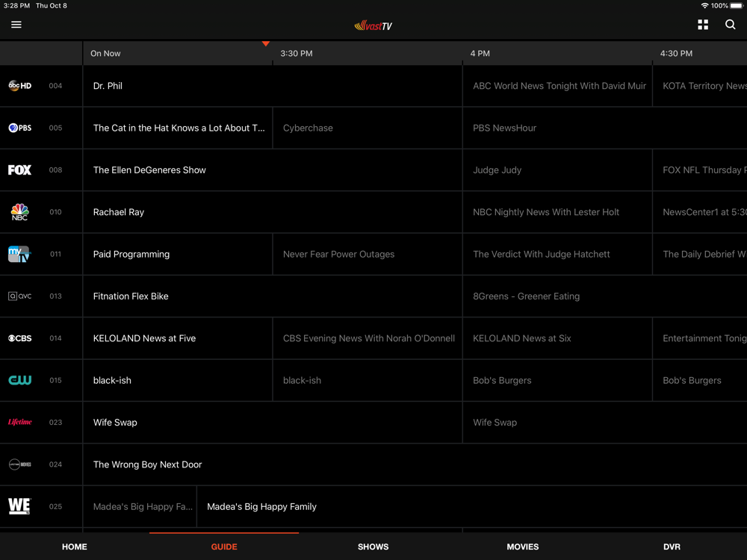This screenshot has height=560, width=747.
Task: Open Entertainment Tonight listing
Action: 700,338
